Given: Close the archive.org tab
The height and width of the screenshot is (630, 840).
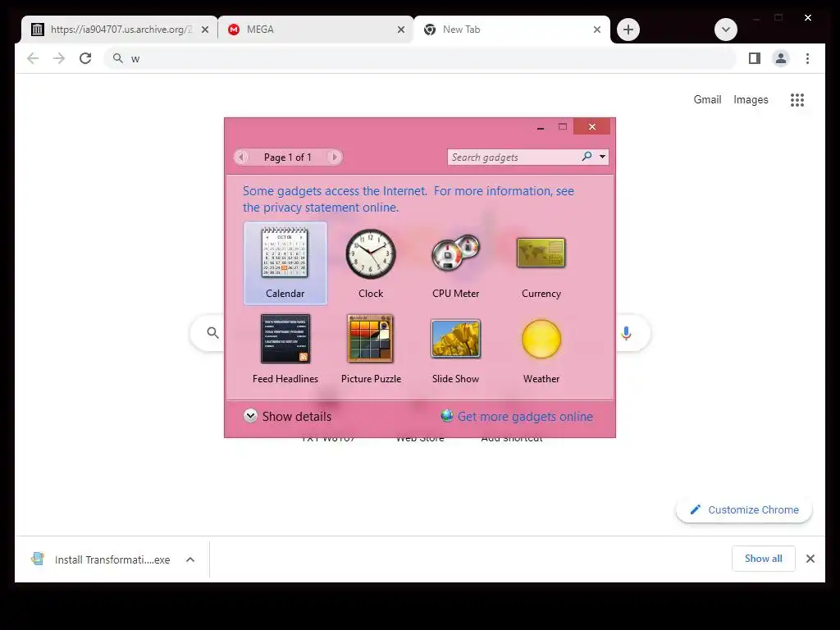Looking at the screenshot, I should tap(204, 30).
